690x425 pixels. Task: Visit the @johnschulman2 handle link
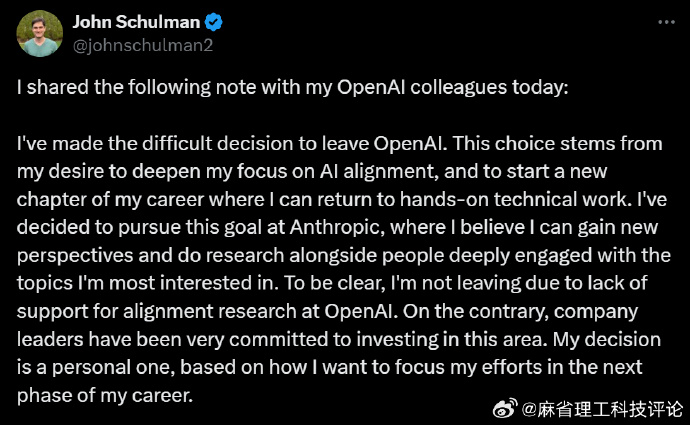coord(143,45)
